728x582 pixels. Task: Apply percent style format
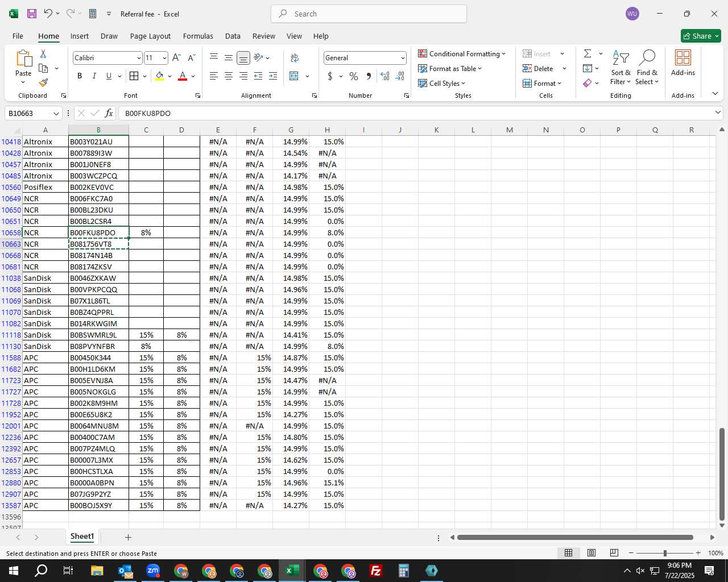point(354,76)
